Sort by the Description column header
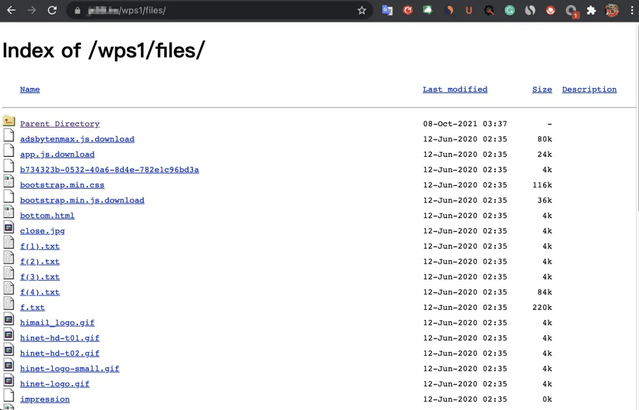Screen dimensions: 639x410 tap(589, 90)
